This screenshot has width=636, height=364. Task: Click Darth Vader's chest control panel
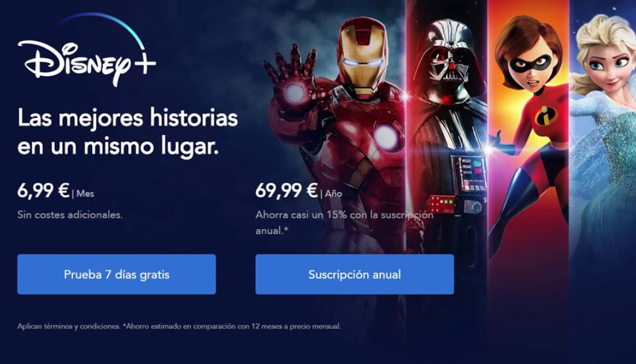click(469, 174)
